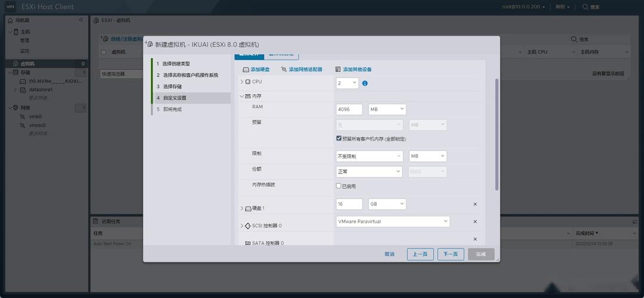Click the 下一页 next button
The image size is (644, 298).
451,254
